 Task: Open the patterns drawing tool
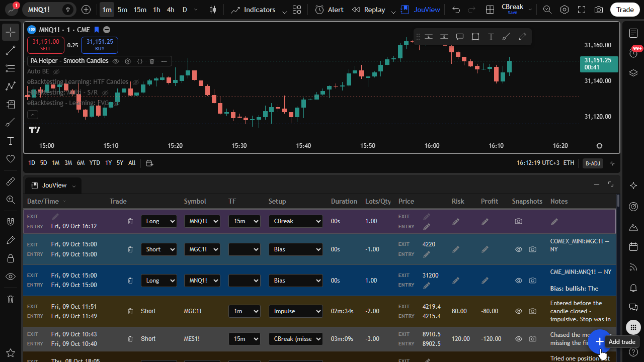pos(11,86)
